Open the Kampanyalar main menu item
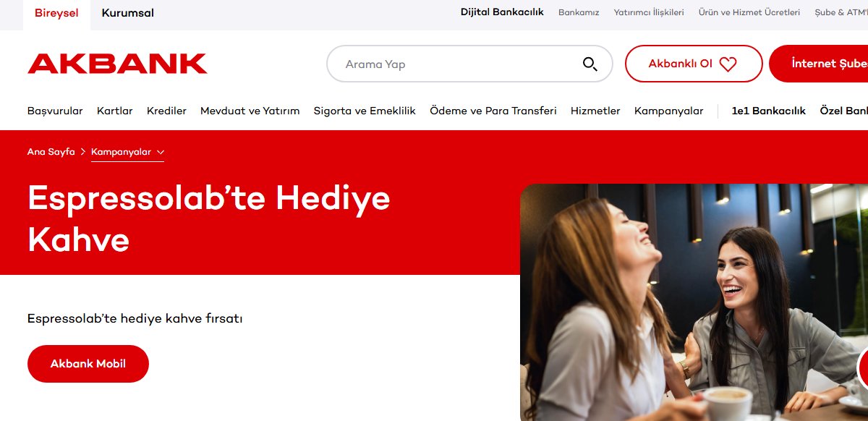 pos(668,111)
